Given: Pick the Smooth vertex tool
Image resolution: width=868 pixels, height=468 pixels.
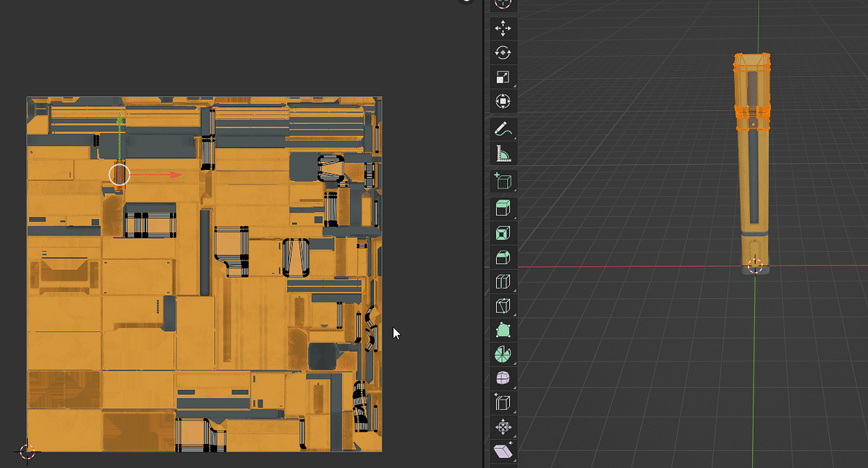Looking at the screenshot, I should coord(501,377).
